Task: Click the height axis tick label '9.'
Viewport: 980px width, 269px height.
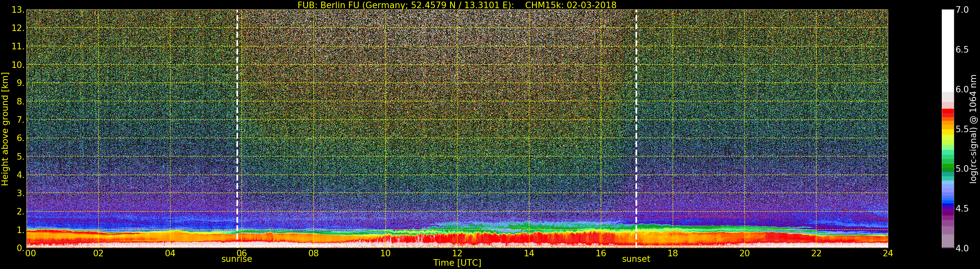Action: 20,83
